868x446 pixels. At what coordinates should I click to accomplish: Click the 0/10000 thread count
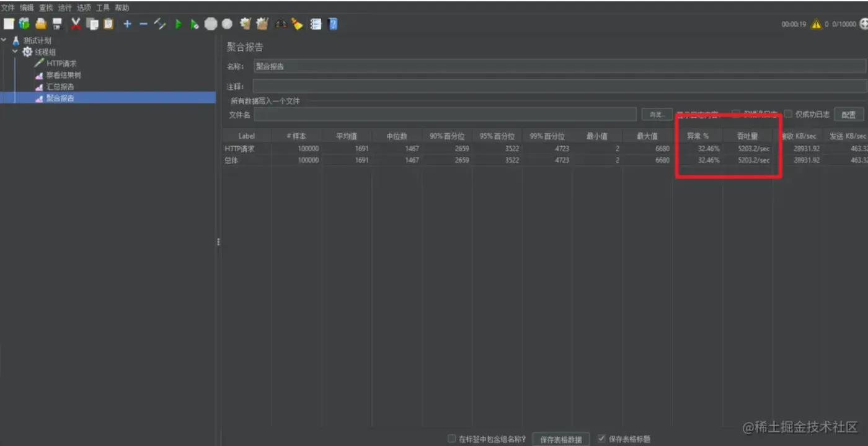click(844, 24)
